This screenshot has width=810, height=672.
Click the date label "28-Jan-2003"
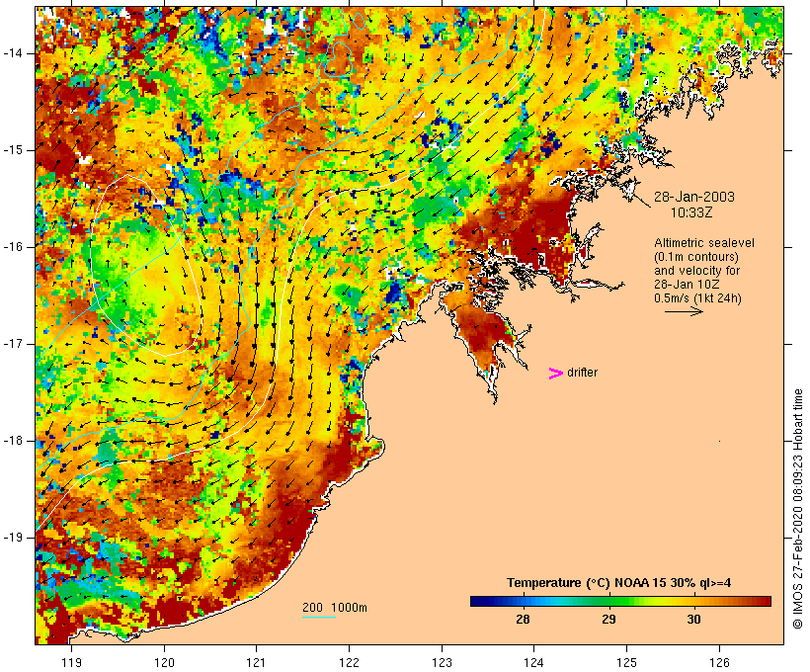694,197
